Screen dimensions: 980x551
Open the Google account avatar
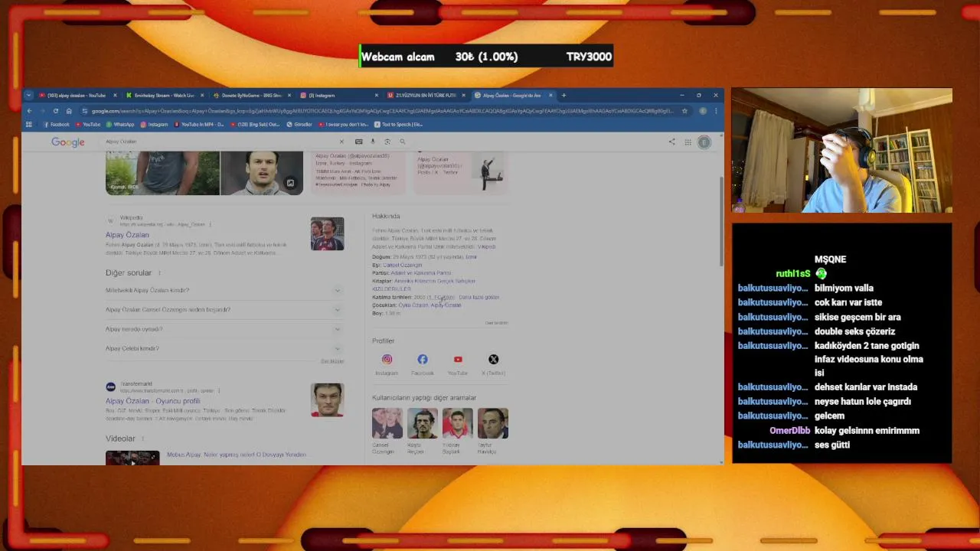[x=704, y=142]
